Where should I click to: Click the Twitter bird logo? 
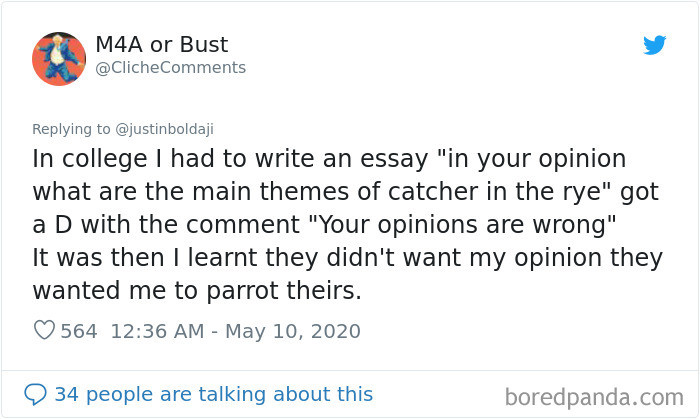(x=654, y=45)
